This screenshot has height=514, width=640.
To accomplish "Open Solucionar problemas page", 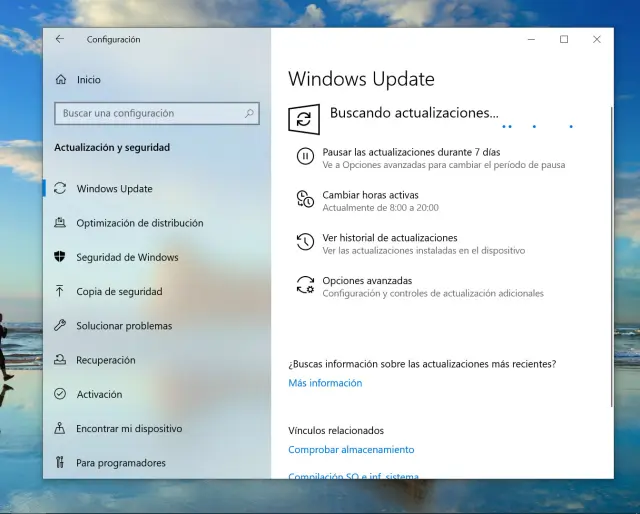I will point(124,326).
